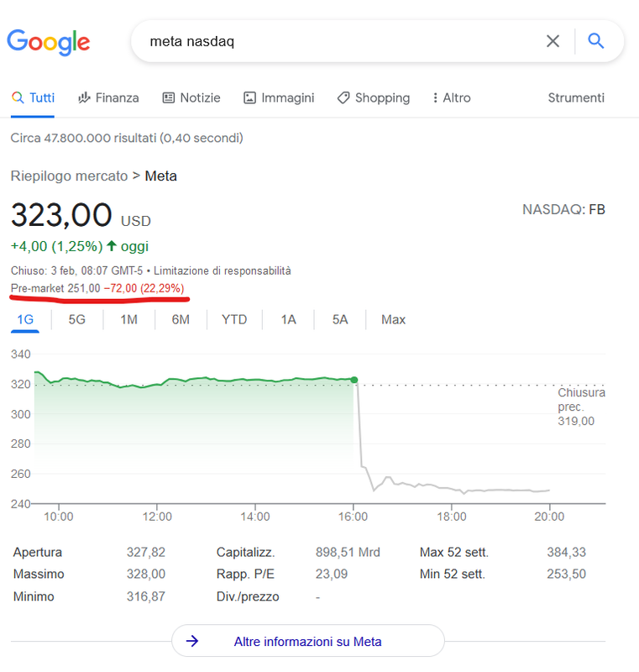The height and width of the screenshot is (672, 639).
Task: Click the Min 52 sett. value 253,50
Action: (566, 574)
